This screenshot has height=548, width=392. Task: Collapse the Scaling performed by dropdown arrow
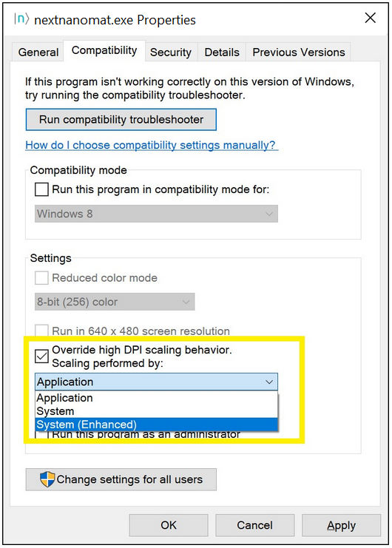(269, 382)
